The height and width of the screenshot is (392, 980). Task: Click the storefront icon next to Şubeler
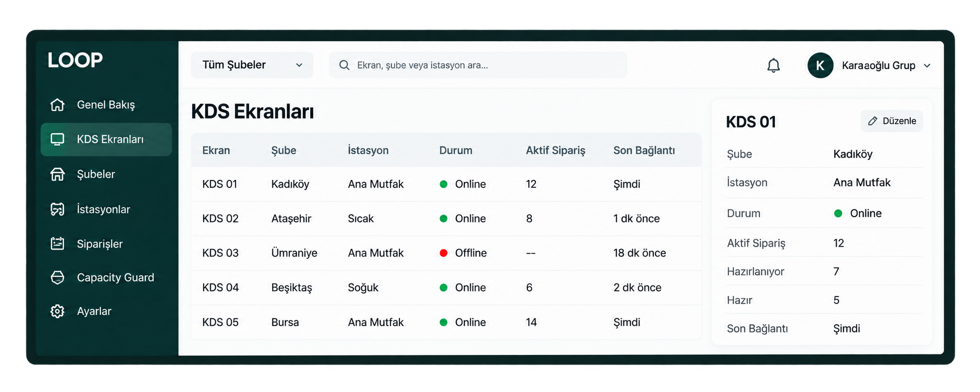57,174
